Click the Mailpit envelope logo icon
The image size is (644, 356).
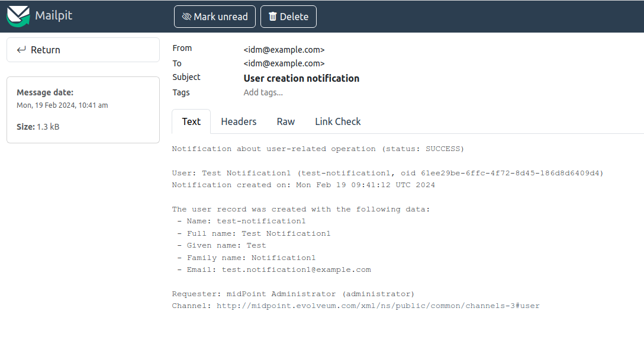click(18, 16)
